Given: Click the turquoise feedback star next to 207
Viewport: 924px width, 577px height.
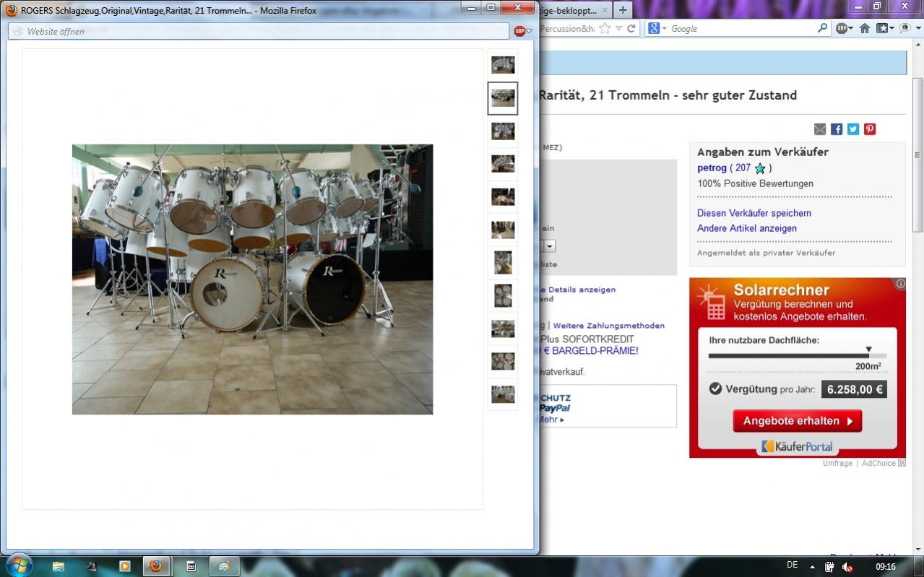Looking at the screenshot, I should tap(760, 168).
